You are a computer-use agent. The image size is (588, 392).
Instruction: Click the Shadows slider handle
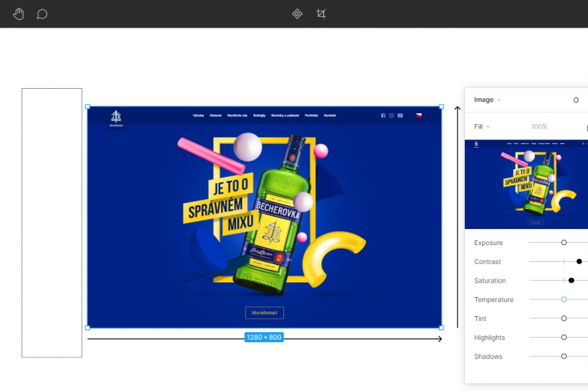[x=563, y=356]
